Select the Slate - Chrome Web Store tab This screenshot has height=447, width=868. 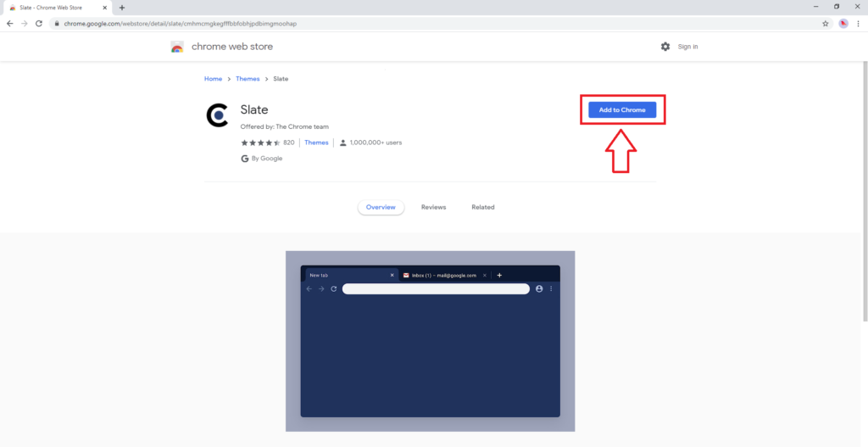(x=57, y=8)
